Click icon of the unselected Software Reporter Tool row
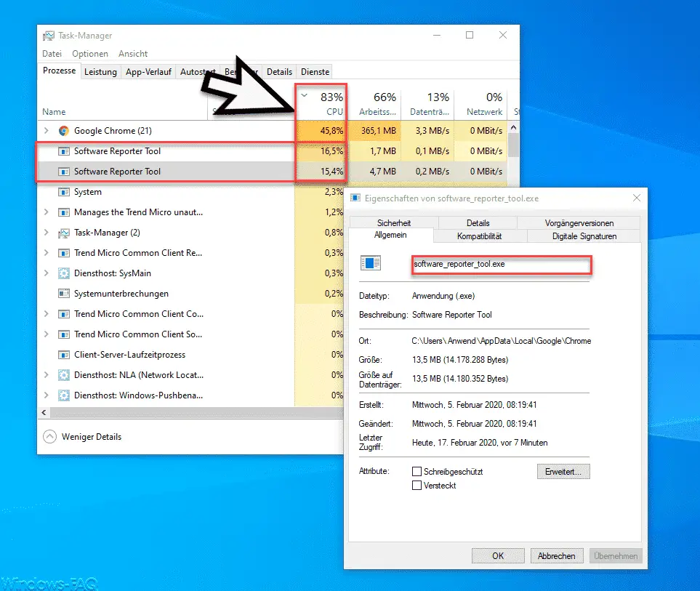 pyautogui.click(x=64, y=151)
